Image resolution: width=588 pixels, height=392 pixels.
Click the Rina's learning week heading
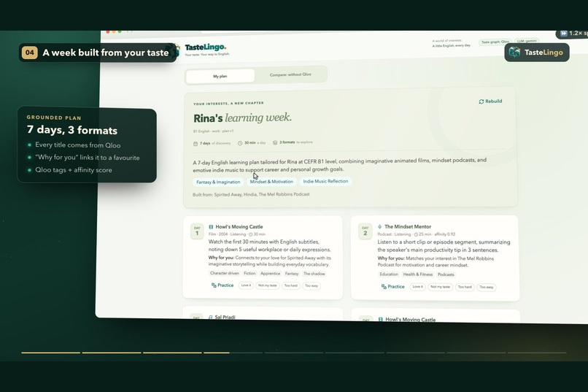(x=242, y=118)
